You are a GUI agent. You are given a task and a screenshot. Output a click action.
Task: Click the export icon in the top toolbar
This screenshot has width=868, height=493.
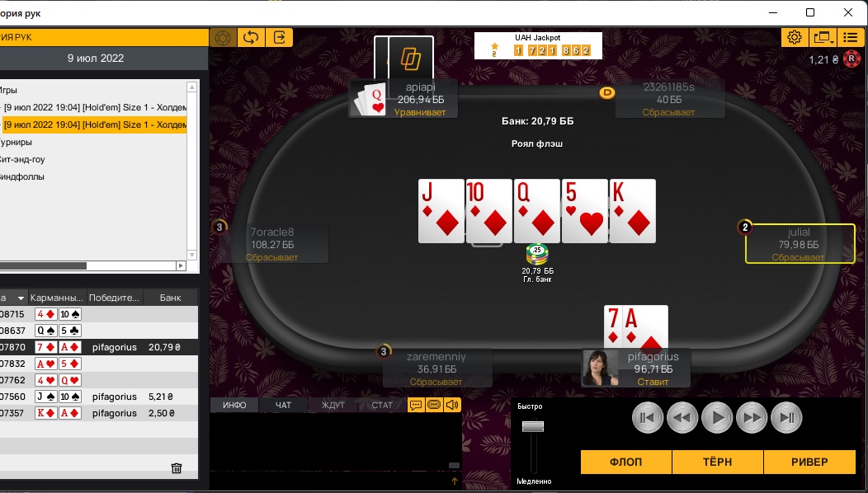pyautogui.click(x=280, y=38)
